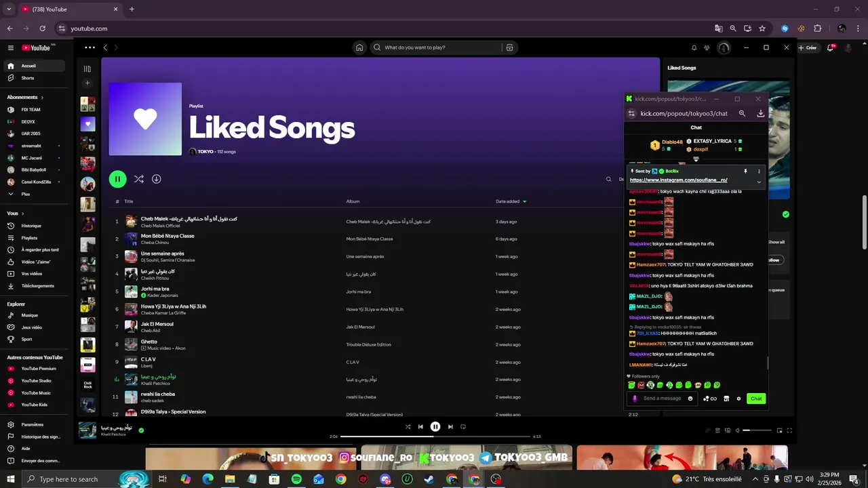The width and height of the screenshot is (868, 488).
Task: Skip to previous track
Action: [420, 427]
